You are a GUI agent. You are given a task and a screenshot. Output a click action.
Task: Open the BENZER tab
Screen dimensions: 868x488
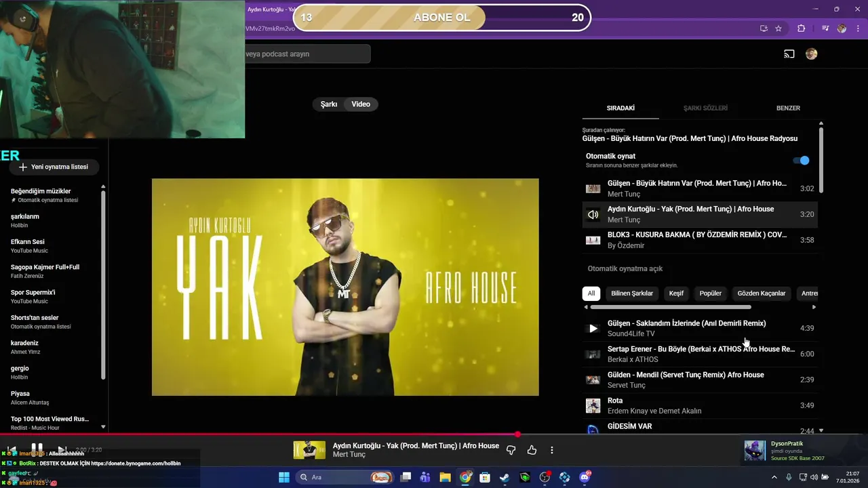tap(788, 108)
